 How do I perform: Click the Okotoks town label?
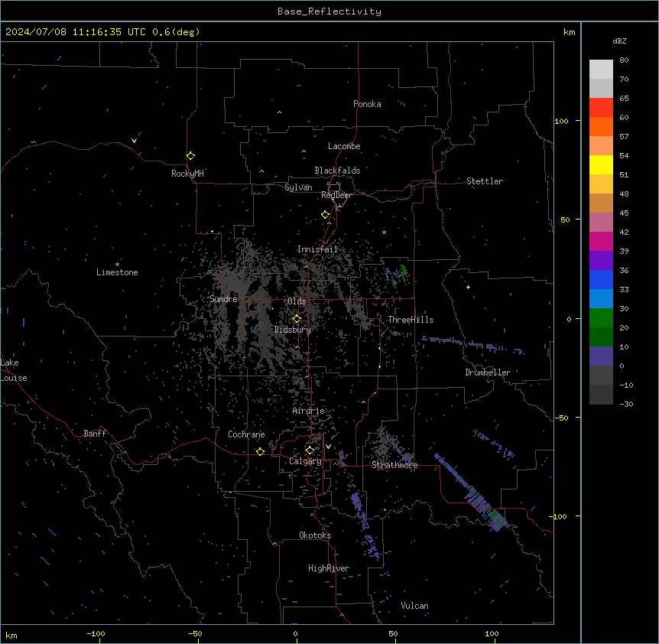coord(315,535)
